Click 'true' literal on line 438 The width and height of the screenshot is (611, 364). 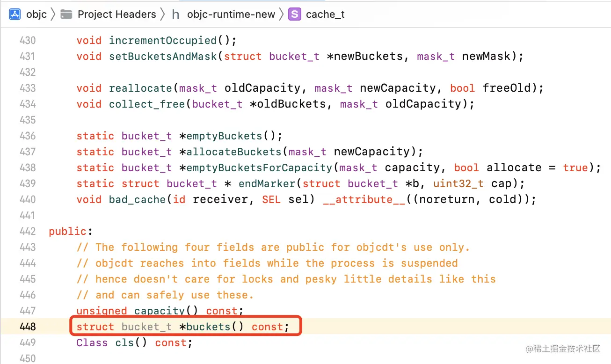[575, 168]
